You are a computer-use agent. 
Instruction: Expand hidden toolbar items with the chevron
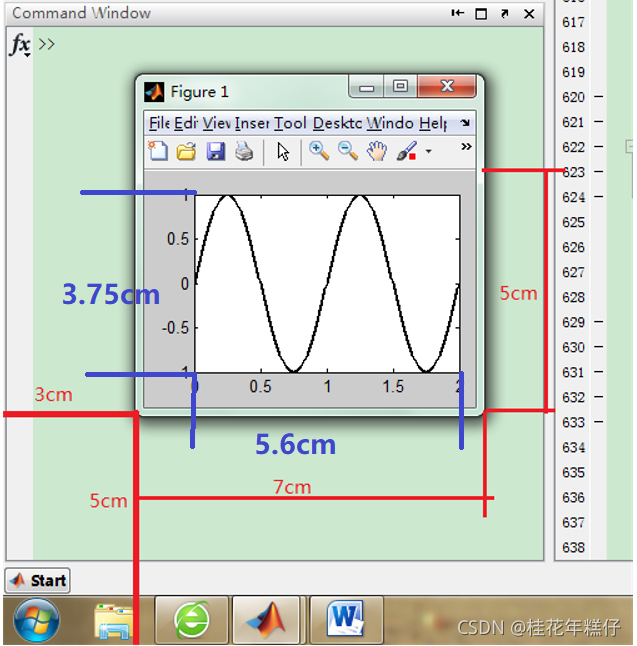pos(466,147)
